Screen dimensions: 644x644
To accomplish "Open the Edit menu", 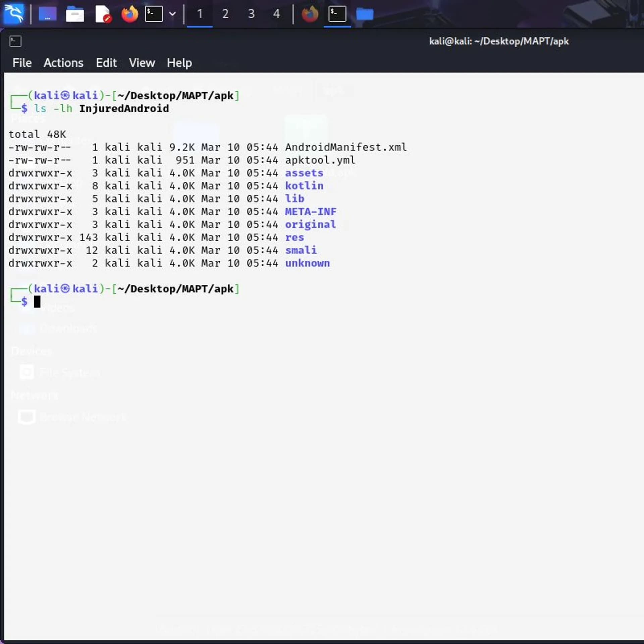I will 106,63.
